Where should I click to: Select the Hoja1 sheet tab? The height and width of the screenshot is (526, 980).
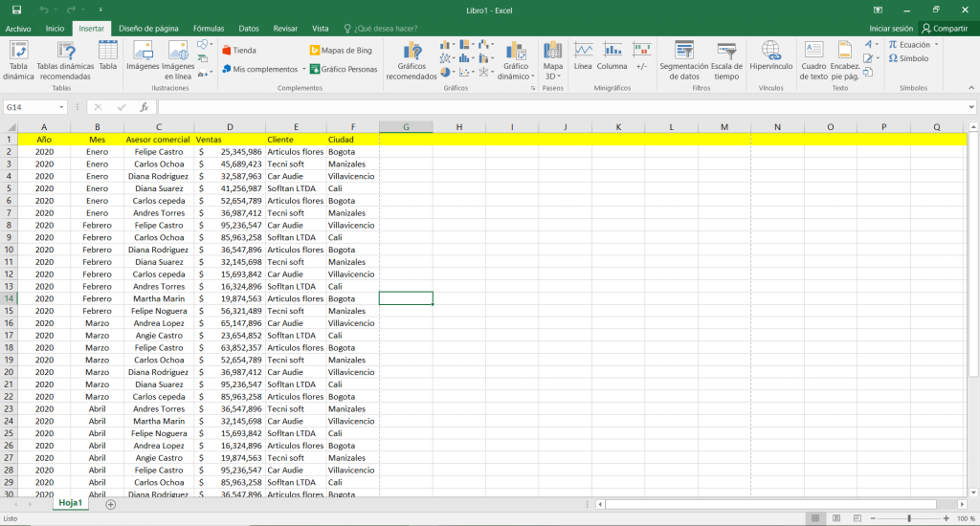click(x=71, y=503)
